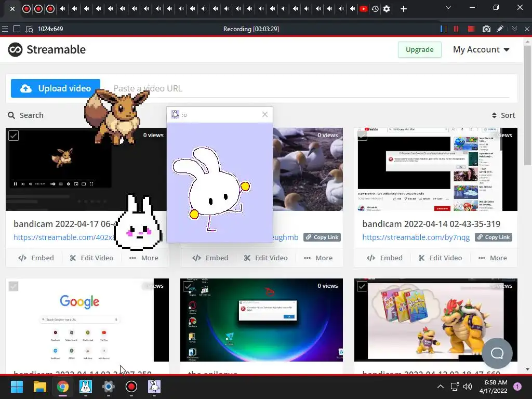Viewport: 532px width, 399px height.
Task: Open the streamable.com/402x link
Action: click(x=64, y=237)
